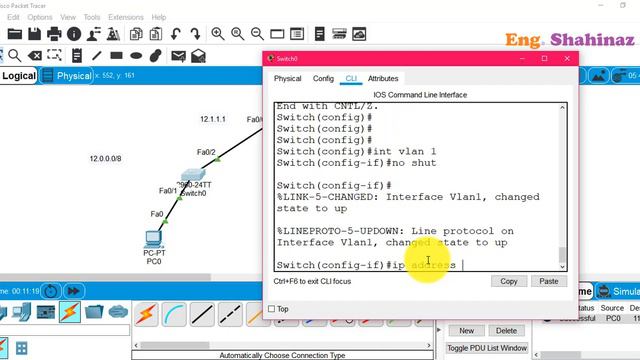
Task: Open the Physical tab in Switch0 window
Action: [287, 78]
